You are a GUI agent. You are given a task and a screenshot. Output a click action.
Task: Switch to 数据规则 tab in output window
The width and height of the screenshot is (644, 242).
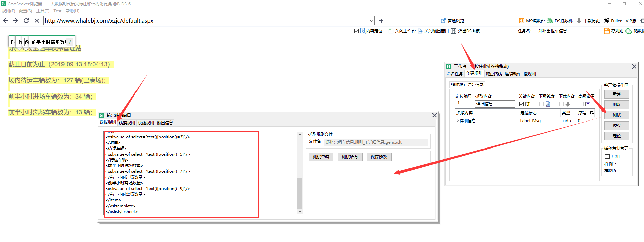108,122
